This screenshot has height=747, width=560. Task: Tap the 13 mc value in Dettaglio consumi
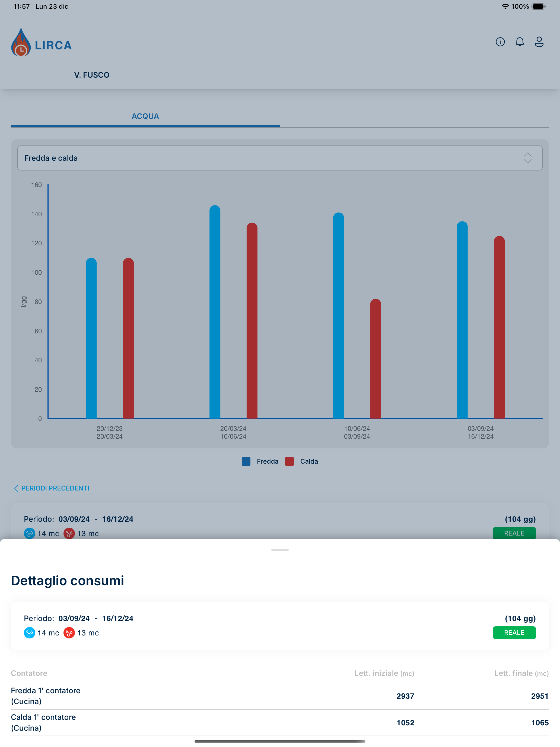[88, 633]
